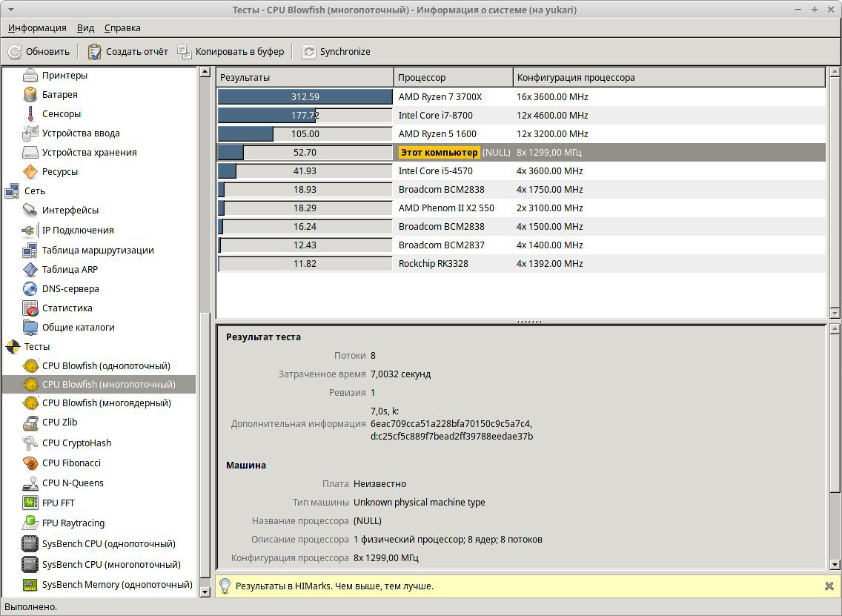The image size is (842, 616).
Task: Select the AMD Ryzen 5 1600 row
Action: point(521,133)
